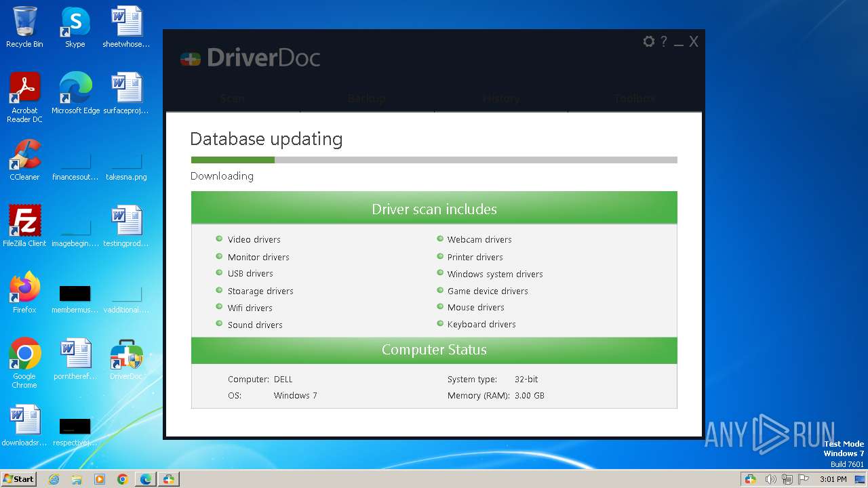The width and height of the screenshot is (868, 488).
Task: Open FileZilla Client desktop shortcut
Action: point(24,226)
